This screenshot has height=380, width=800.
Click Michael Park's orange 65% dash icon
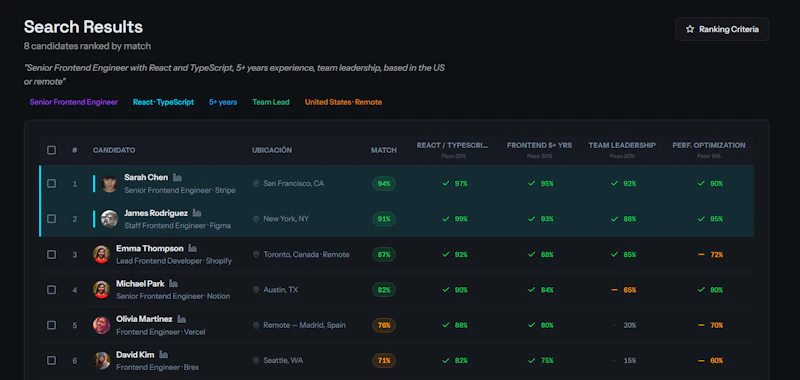[x=615, y=290]
